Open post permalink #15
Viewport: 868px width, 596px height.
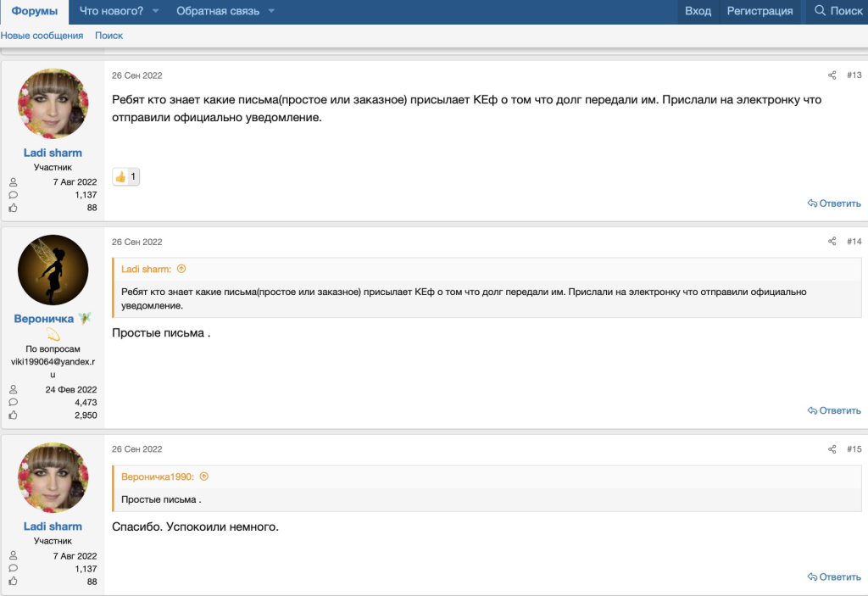pos(854,449)
